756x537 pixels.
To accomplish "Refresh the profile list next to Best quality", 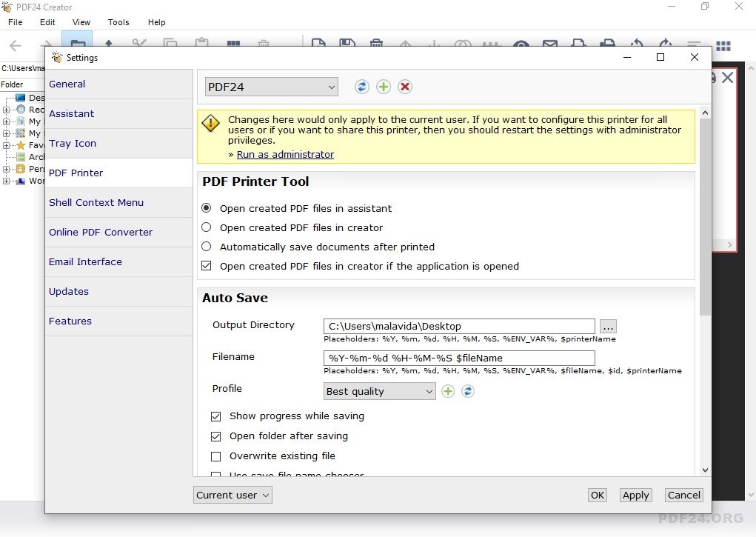I will pos(468,391).
